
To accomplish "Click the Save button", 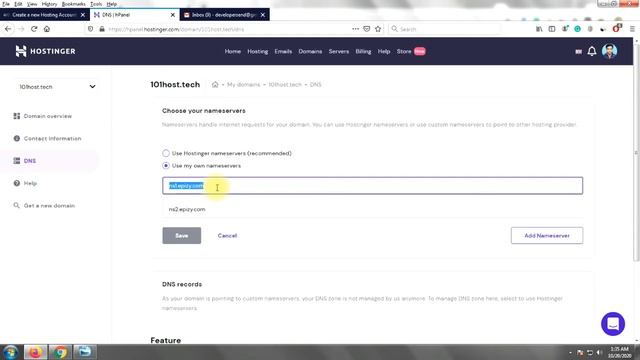I will point(182,236).
